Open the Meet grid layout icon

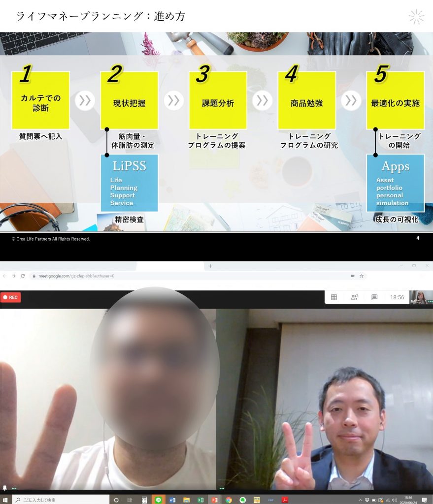pos(333,297)
